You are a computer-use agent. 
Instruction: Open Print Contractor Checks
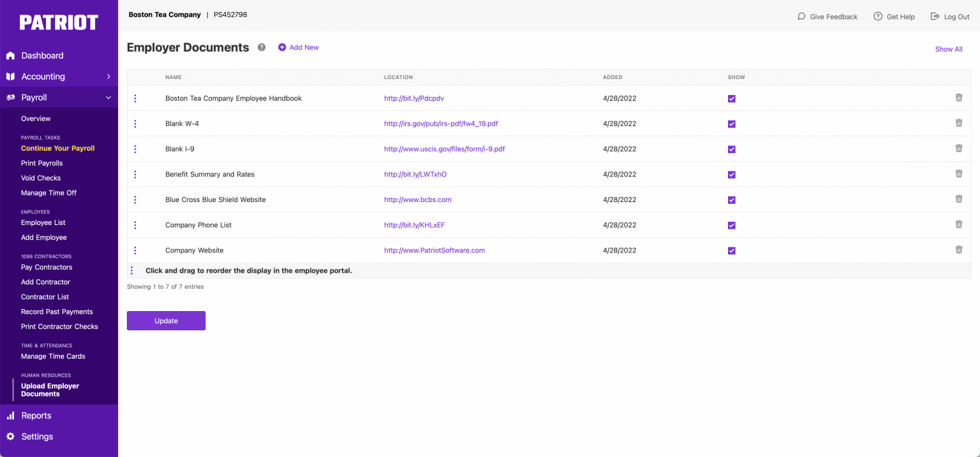pos(59,327)
